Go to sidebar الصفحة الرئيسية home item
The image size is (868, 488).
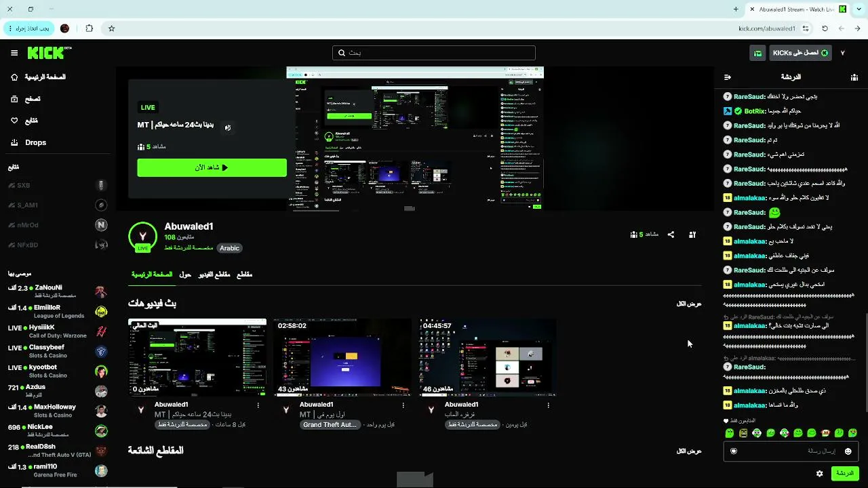[x=38, y=77]
